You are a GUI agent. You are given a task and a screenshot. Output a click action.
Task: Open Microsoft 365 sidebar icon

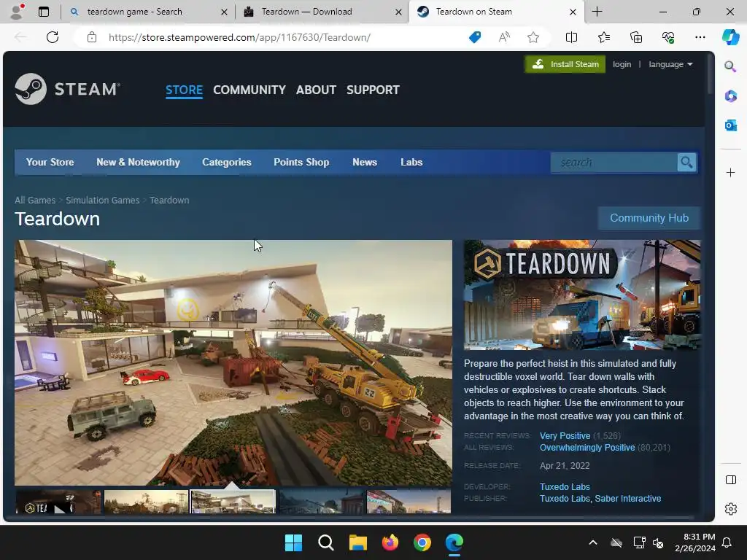(730, 96)
